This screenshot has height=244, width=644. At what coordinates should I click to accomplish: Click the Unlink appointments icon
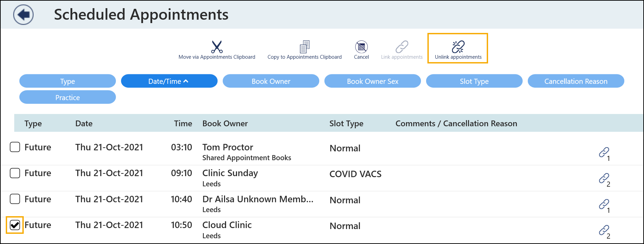pos(458,47)
